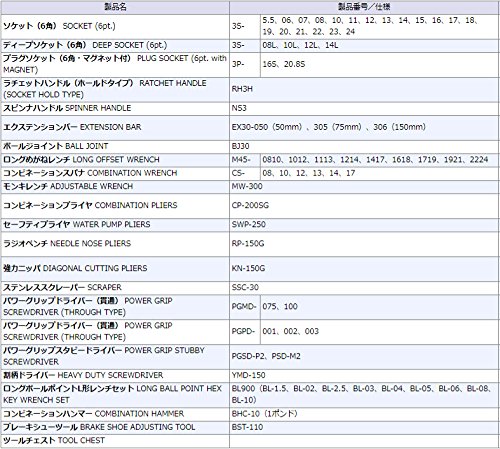Click EX30-050 (50mm) extension bar spec

(x=364, y=127)
